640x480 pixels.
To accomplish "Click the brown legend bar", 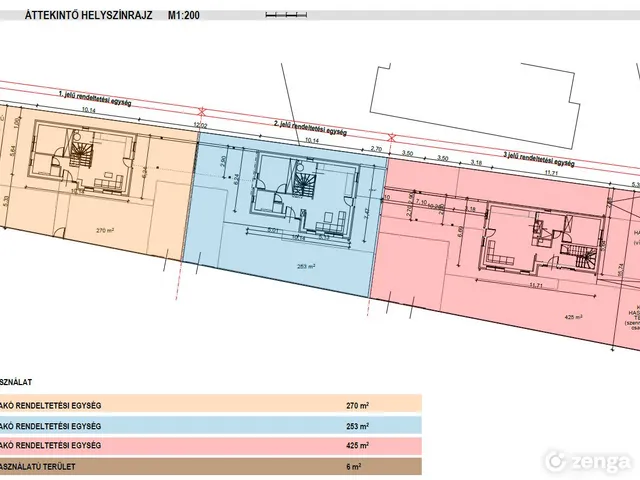I will [x=211, y=466].
